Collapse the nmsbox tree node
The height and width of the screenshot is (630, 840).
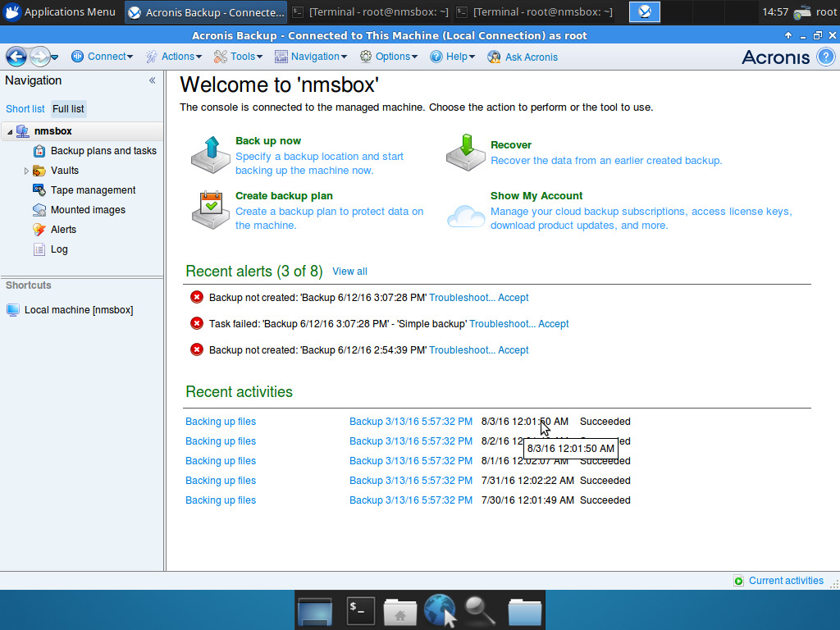click(x=10, y=131)
